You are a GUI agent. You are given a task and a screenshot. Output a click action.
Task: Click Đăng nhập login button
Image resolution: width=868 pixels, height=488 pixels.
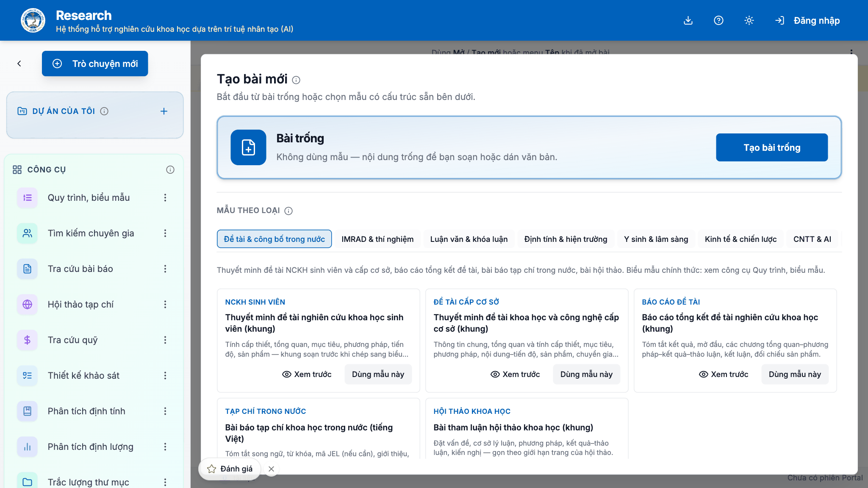point(807,20)
